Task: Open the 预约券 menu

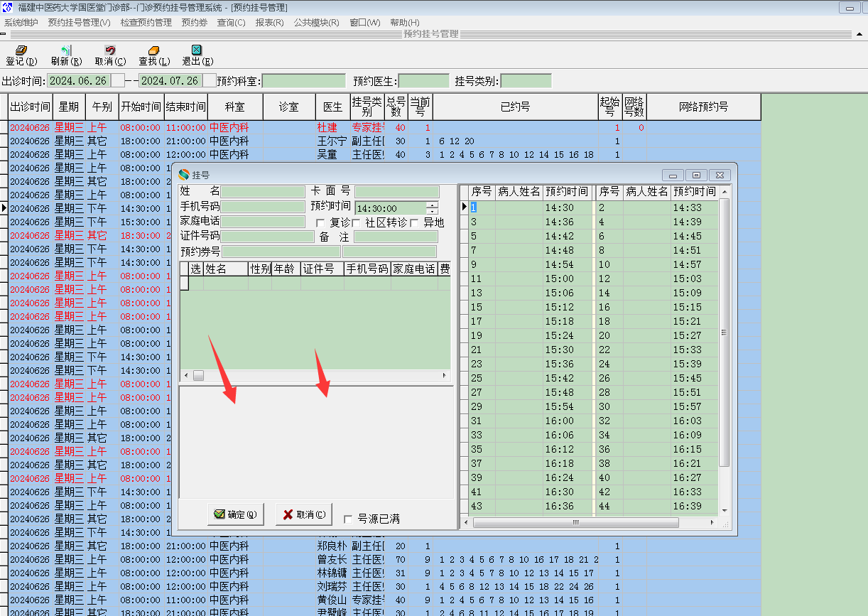Action: tap(194, 23)
